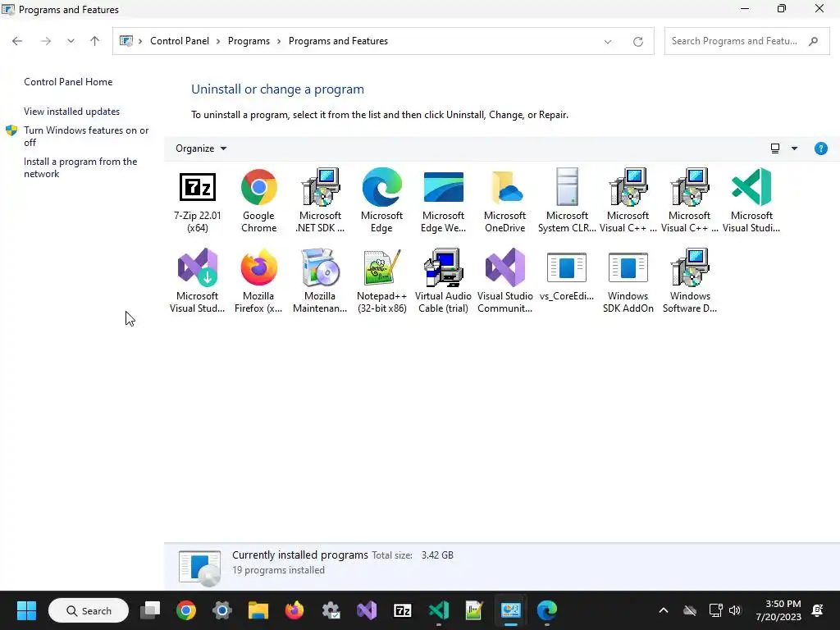The height and width of the screenshot is (630, 840).
Task: Go up to Programs level
Action: point(95,41)
